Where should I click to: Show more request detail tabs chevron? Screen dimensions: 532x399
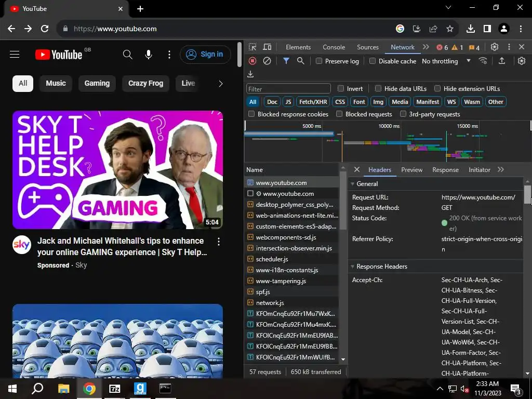pos(501,169)
